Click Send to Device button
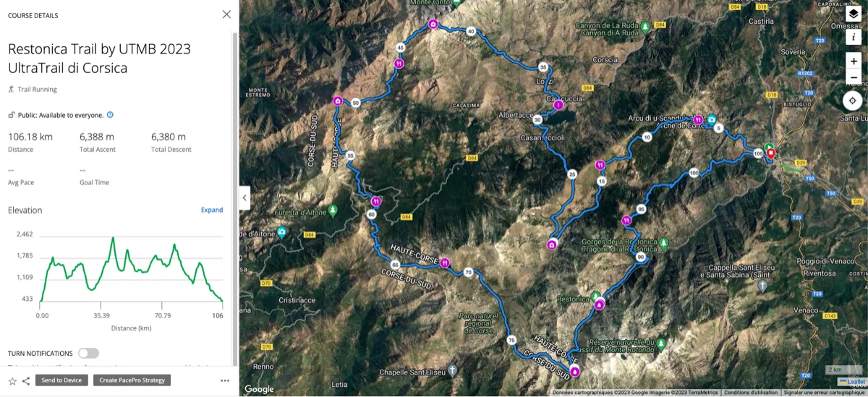Viewport: 868px width, 397px height. (x=61, y=380)
